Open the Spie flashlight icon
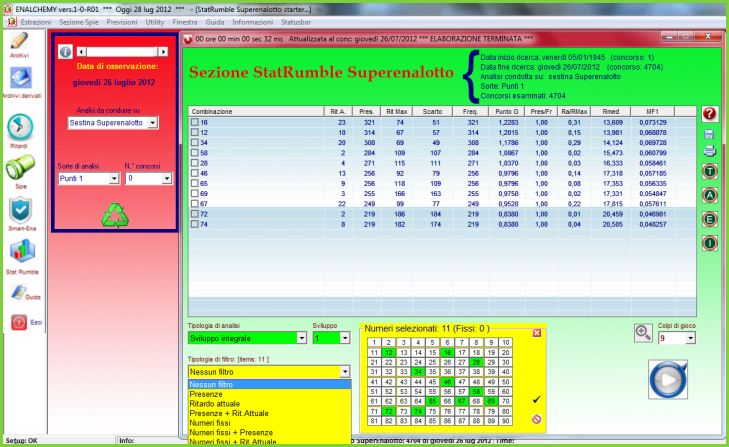729x447 pixels. tap(20, 167)
